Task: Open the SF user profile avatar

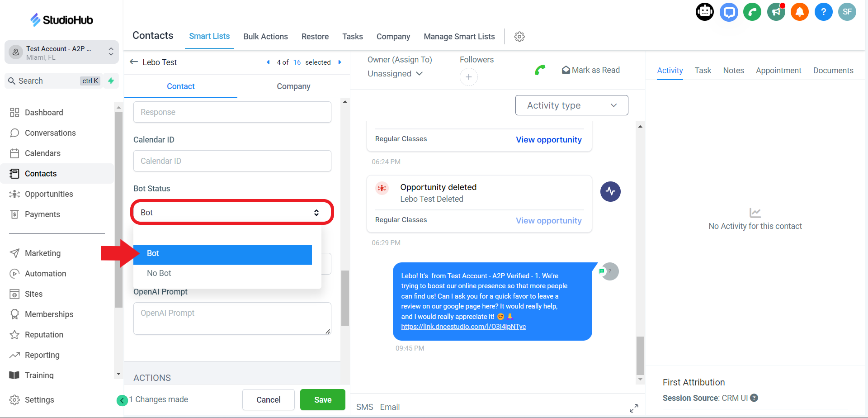Action: tap(847, 12)
